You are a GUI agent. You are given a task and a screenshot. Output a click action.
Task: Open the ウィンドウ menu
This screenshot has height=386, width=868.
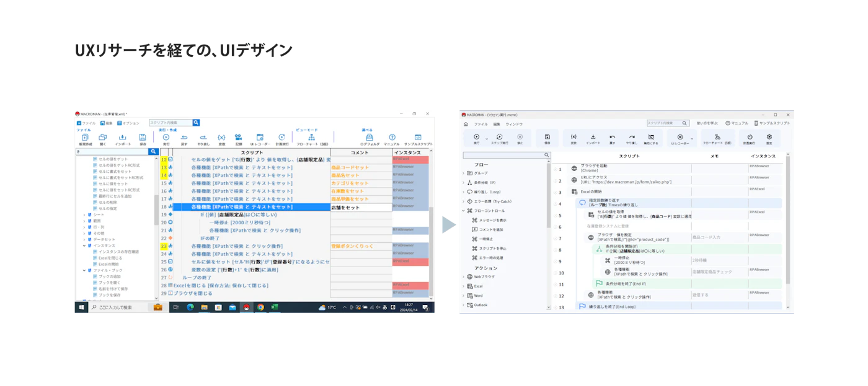[x=514, y=124]
